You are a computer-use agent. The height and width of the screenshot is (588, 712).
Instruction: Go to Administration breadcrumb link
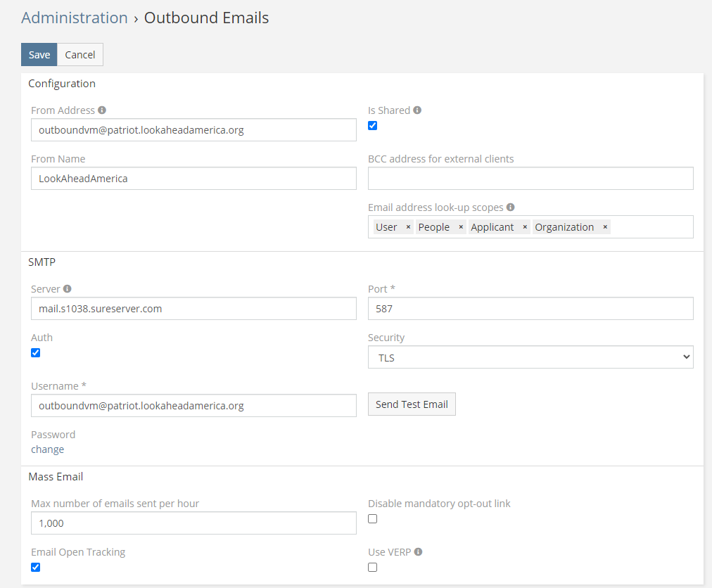pos(75,18)
